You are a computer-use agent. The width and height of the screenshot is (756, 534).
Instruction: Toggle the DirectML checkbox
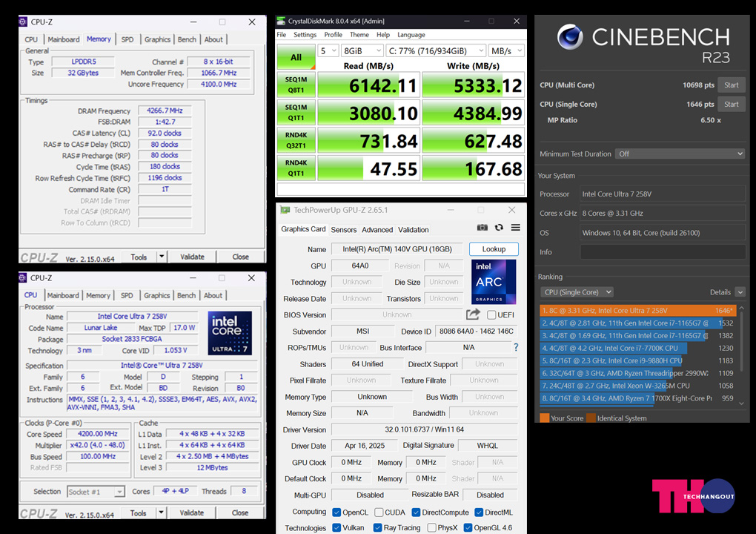click(x=479, y=512)
